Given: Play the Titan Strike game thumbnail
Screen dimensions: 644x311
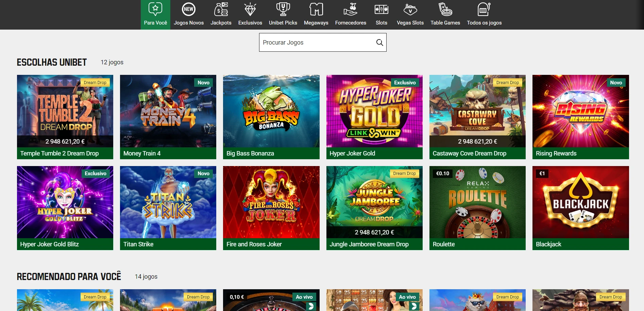Looking at the screenshot, I should [168, 202].
